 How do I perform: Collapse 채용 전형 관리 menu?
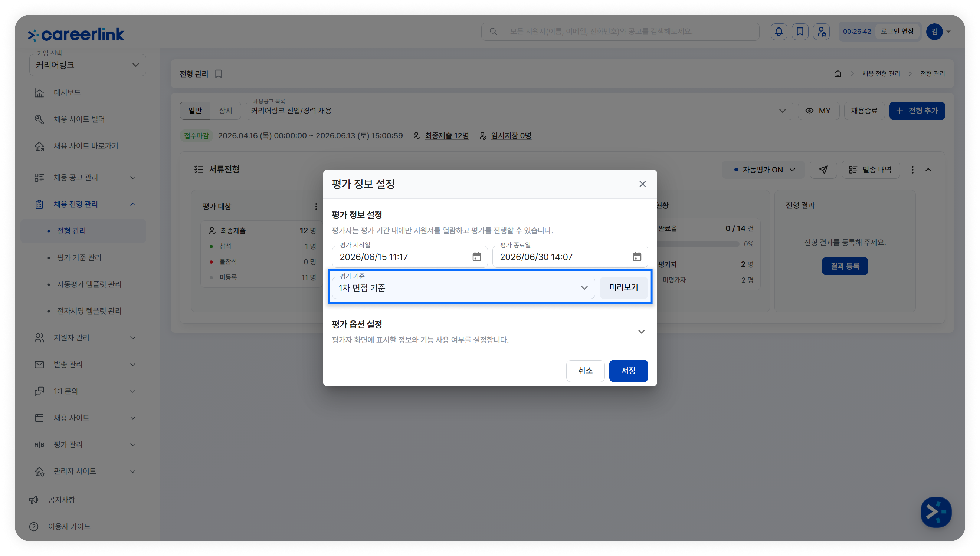[133, 204]
